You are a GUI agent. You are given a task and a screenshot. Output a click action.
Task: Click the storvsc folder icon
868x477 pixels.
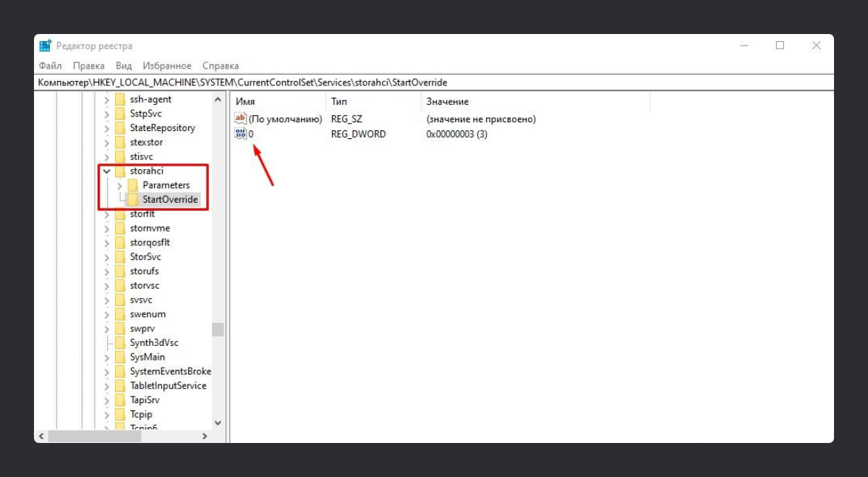[x=120, y=285]
